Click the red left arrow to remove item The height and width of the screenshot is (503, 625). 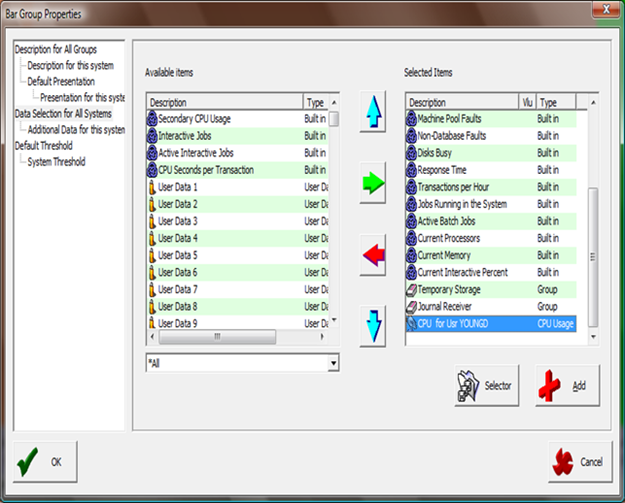pyautogui.click(x=373, y=256)
